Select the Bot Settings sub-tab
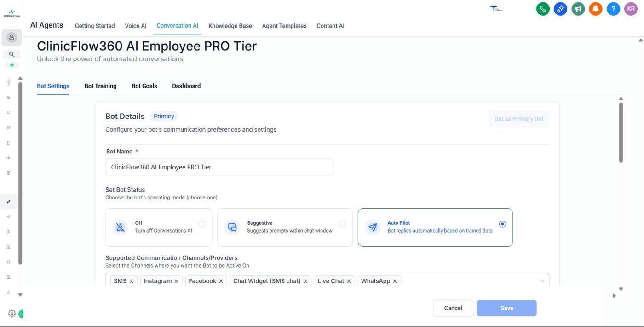The image size is (644, 327). pos(53,86)
